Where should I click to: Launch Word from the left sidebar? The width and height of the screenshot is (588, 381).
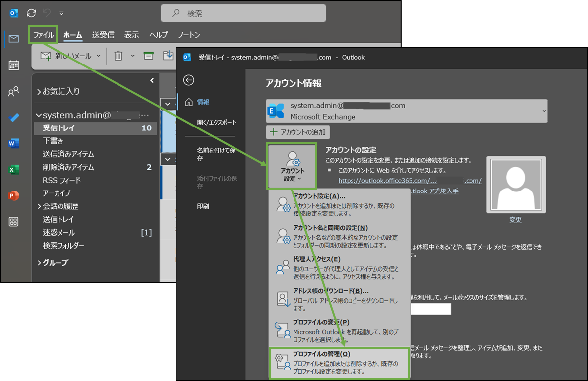click(14, 143)
